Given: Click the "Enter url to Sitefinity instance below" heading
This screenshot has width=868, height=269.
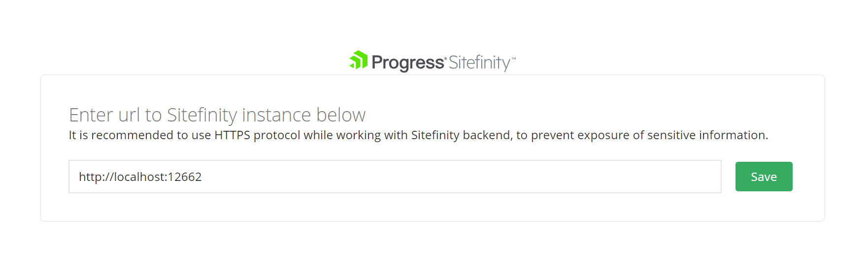Looking at the screenshot, I should tap(217, 115).
